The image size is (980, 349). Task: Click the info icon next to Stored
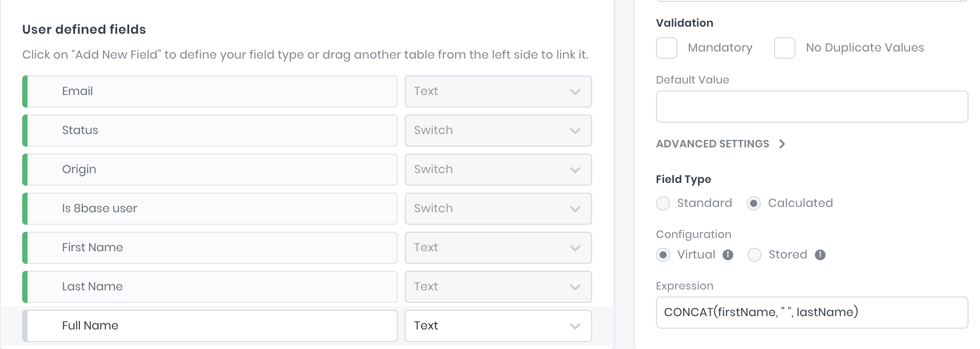pos(820,255)
